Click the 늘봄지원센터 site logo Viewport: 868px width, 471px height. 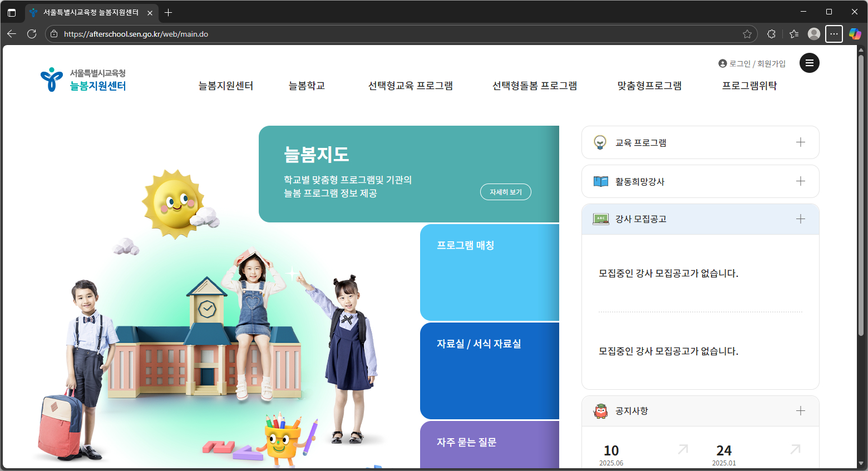pyautogui.click(x=83, y=78)
